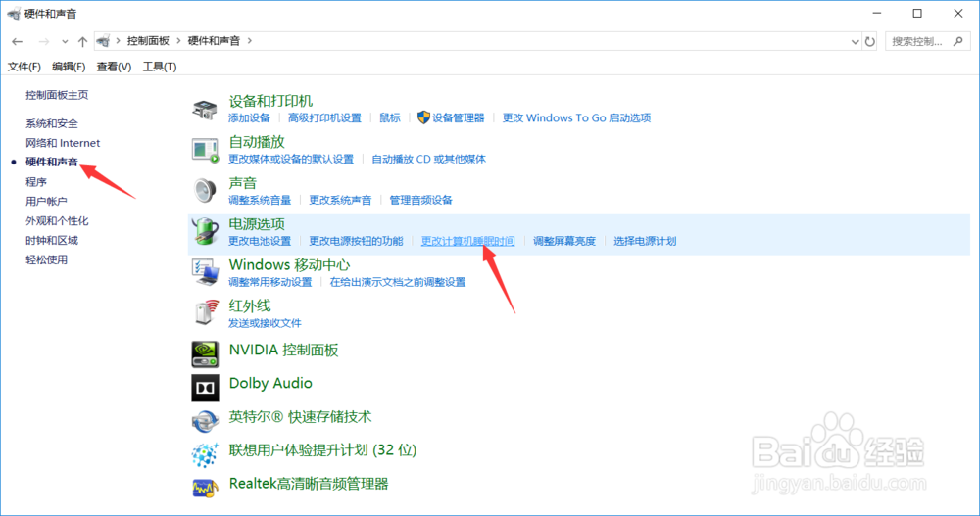Click the Intel Rapid Storage Technology icon
This screenshot has height=516, width=980.
pos(205,421)
